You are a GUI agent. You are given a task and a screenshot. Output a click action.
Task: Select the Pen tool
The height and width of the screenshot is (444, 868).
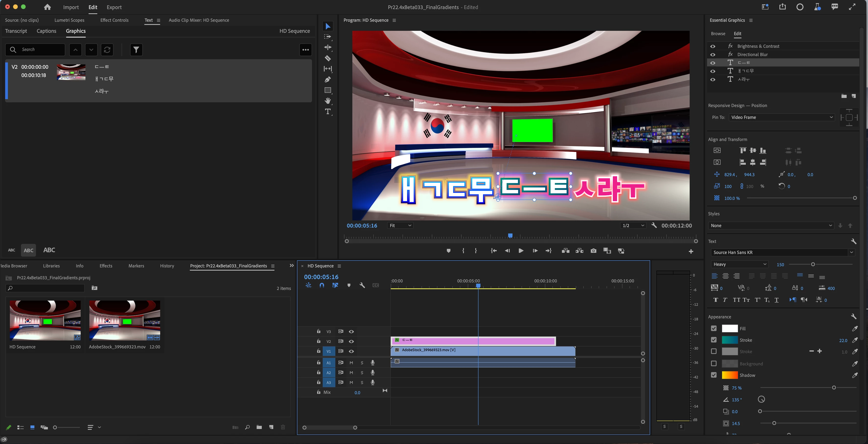tap(328, 80)
